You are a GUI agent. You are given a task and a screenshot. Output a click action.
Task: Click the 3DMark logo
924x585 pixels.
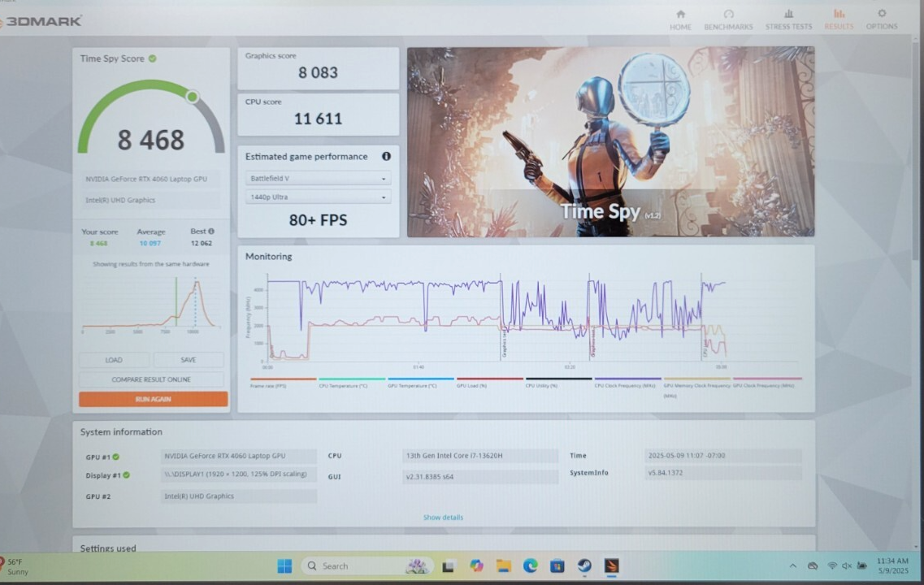(x=41, y=21)
